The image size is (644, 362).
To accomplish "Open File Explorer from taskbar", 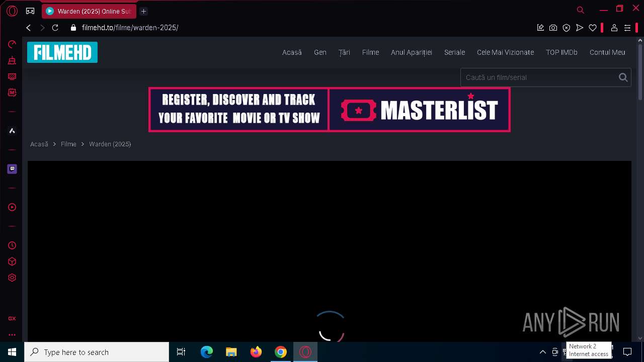I will (231, 352).
